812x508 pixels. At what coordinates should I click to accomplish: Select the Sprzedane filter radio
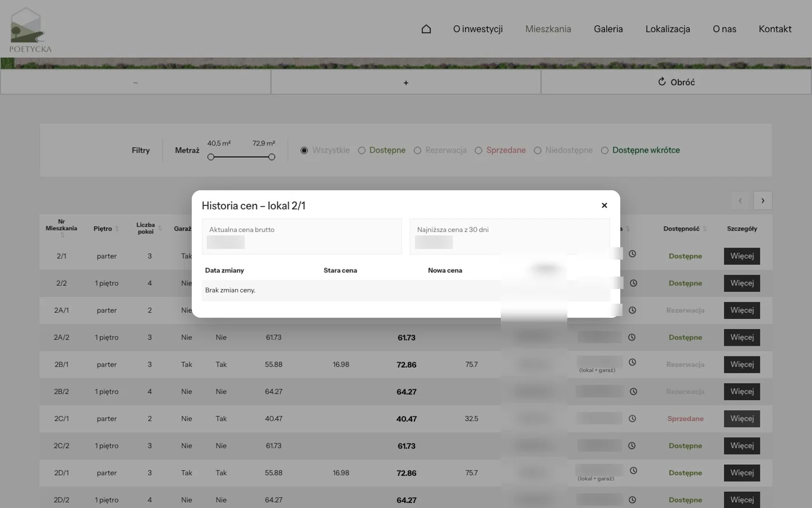tap(478, 150)
